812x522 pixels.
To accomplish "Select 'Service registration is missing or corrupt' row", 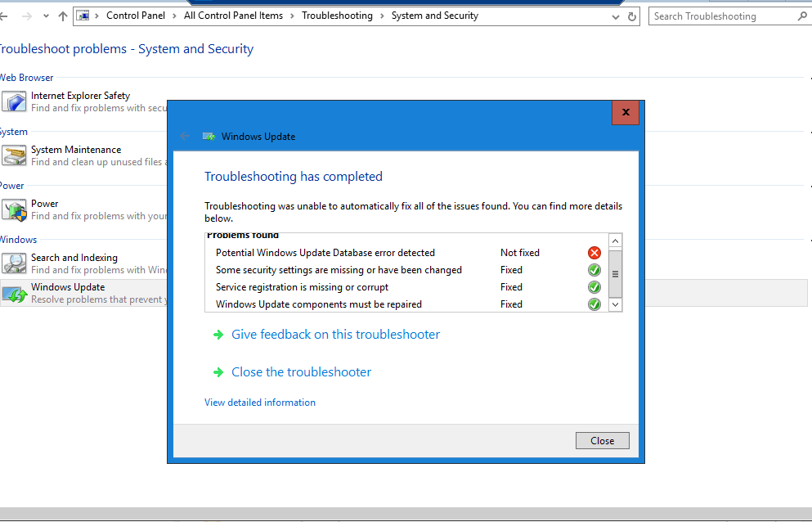I will click(x=406, y=287).
